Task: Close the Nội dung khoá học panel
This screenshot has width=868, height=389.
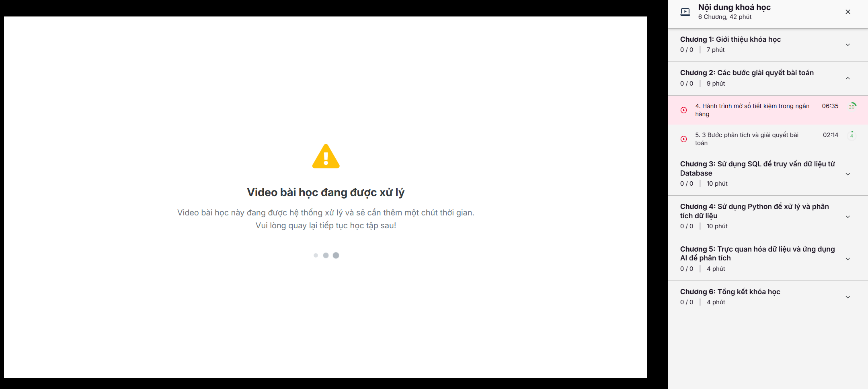Action: click(x=848, y=12)
